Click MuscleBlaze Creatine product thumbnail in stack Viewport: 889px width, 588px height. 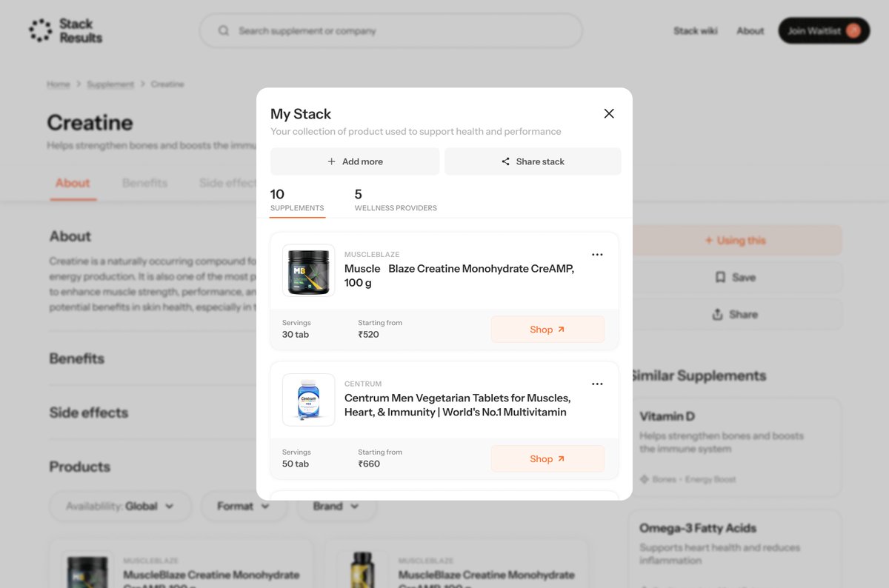click(308, 271)
